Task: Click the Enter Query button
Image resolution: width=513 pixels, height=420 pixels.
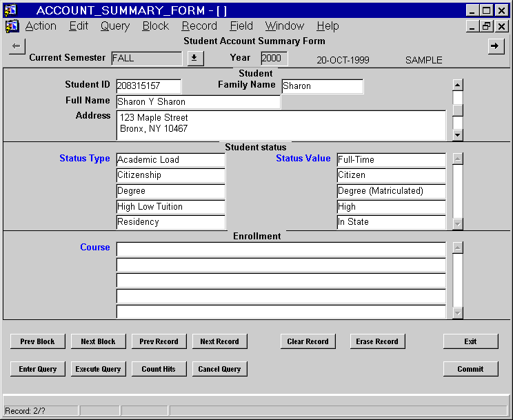Action: coord(38,369)
